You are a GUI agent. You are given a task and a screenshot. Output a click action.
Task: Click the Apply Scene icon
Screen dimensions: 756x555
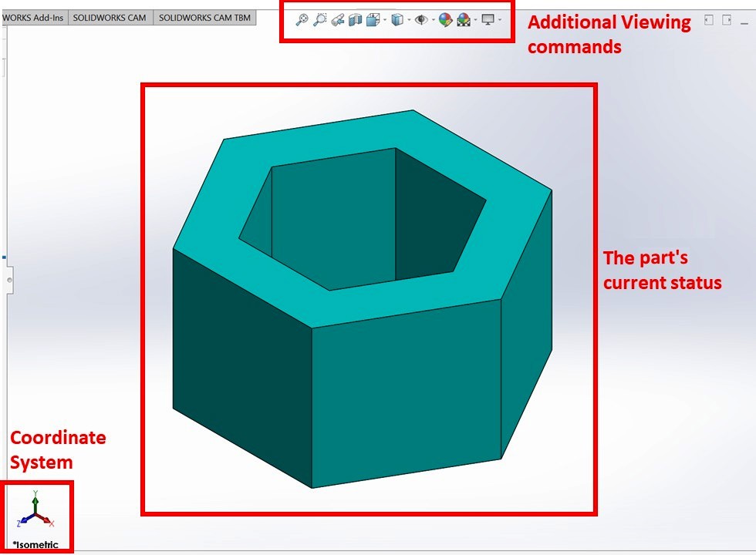[464, 20]
